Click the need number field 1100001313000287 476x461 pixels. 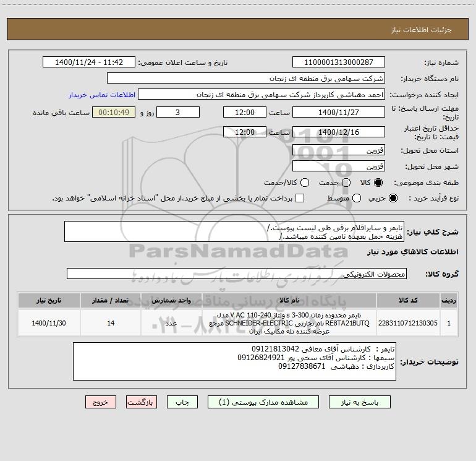pos(339,62)
